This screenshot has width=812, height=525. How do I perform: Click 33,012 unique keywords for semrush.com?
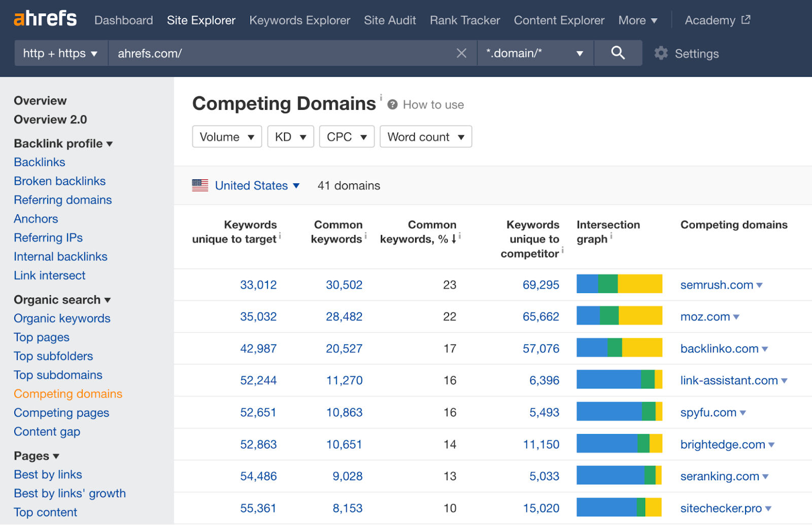[x=258, y=285]
